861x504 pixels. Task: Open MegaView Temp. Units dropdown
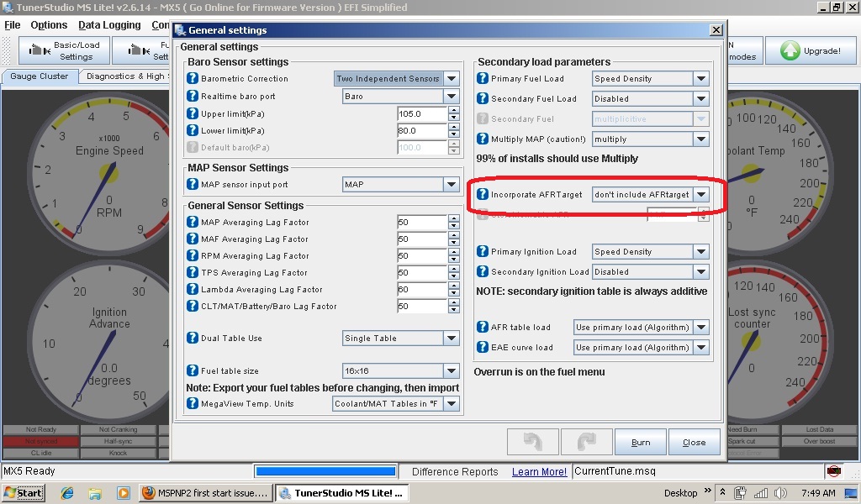[x=452, y=404]
